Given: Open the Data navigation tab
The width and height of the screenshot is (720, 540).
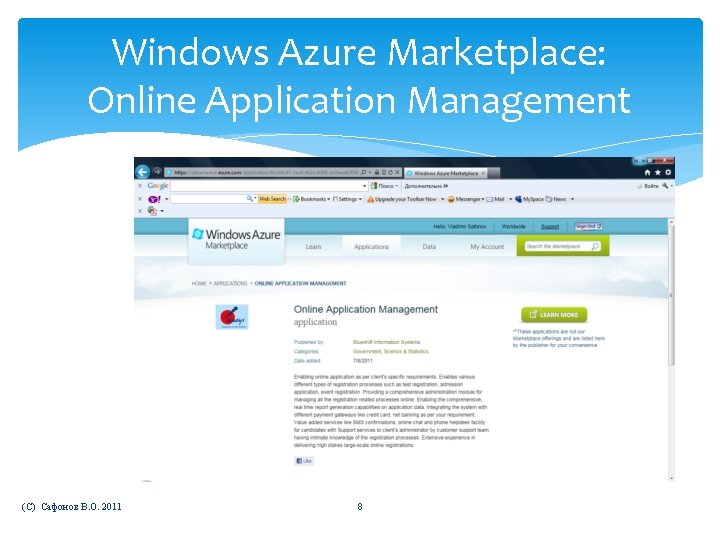Looking at the screenshot, I should tap(429, 247).
